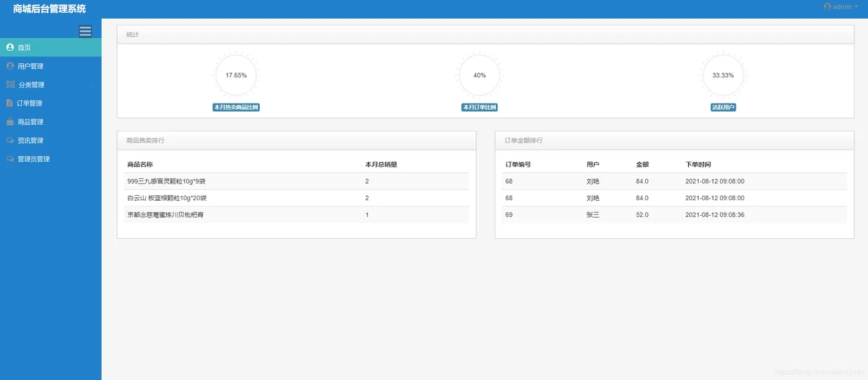The width and height of the screenshot is (868, 380).
Task: Click the 40% circular gauge
Action: [480, 75]
